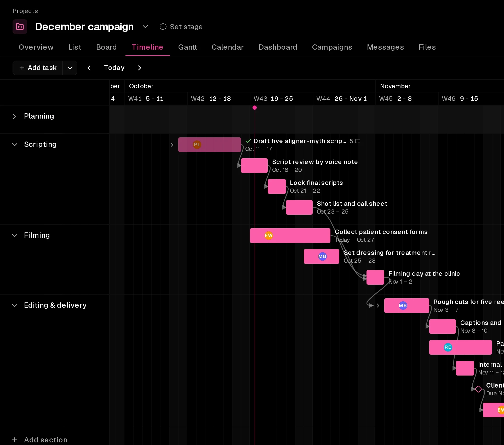Click the MB avatar on Rough cuts bar
This screenshot has height=445, width=504.
click(403, 306)
